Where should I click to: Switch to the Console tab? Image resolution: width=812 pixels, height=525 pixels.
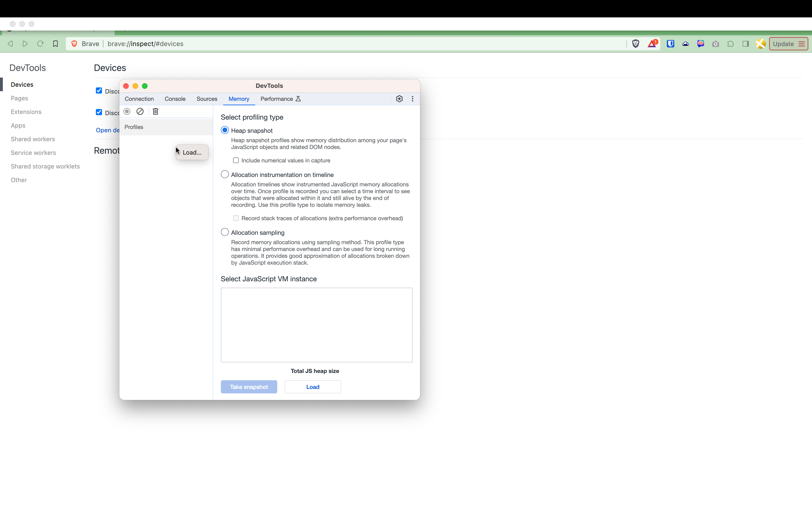175,99
